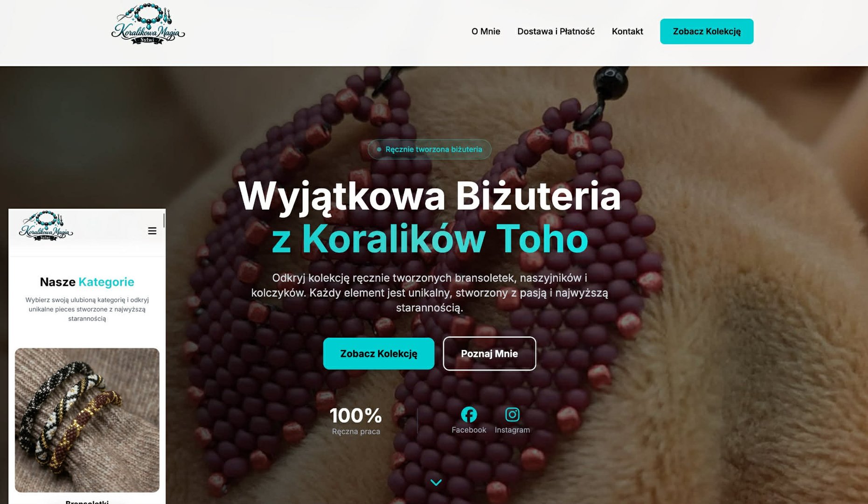The height and width of the screenshot is (504, 868).
Task: Open the Kontakt menu link
Action: click(627, 31)
